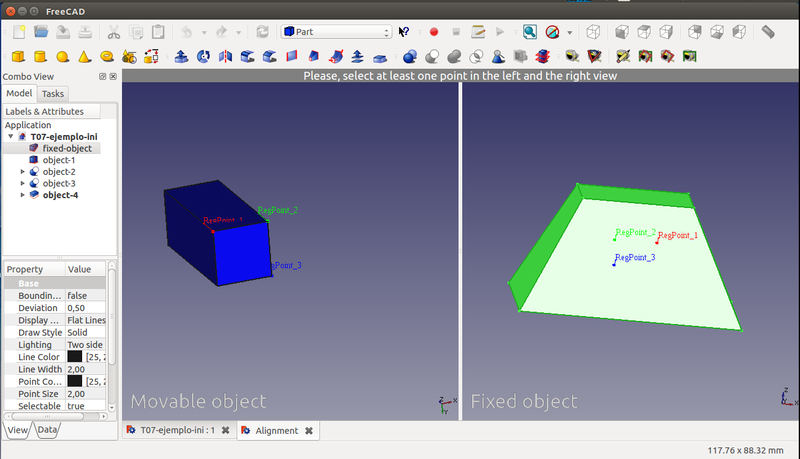The height and width of the screenshot is (459, 800).
Task: Select fixed-object in the model tree
Action: [67, 148]
